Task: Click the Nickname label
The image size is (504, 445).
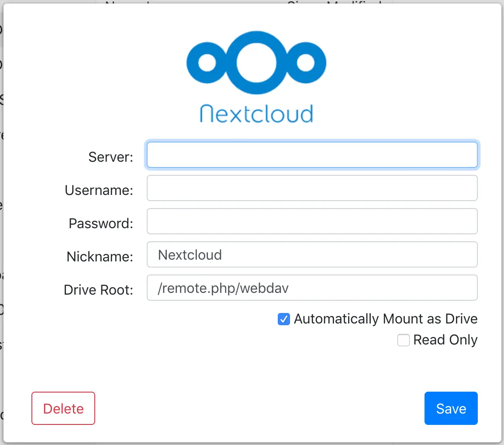Action: click(x=100, y=257)
